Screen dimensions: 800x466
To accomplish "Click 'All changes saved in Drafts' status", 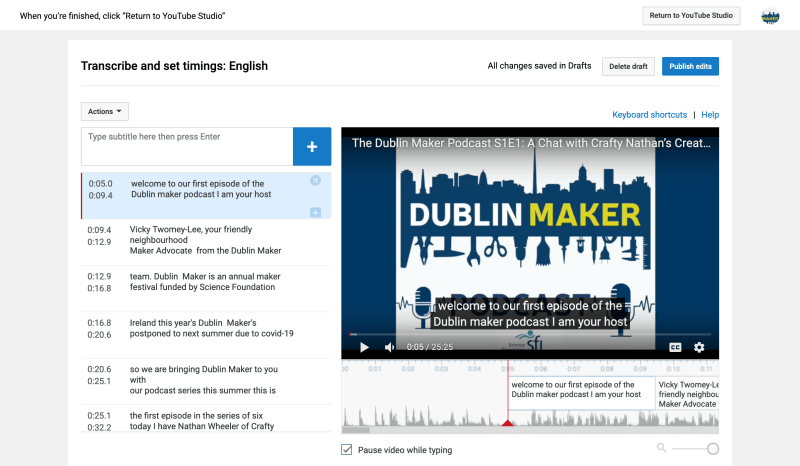I will pyautogui.click(x=539, y=66).
